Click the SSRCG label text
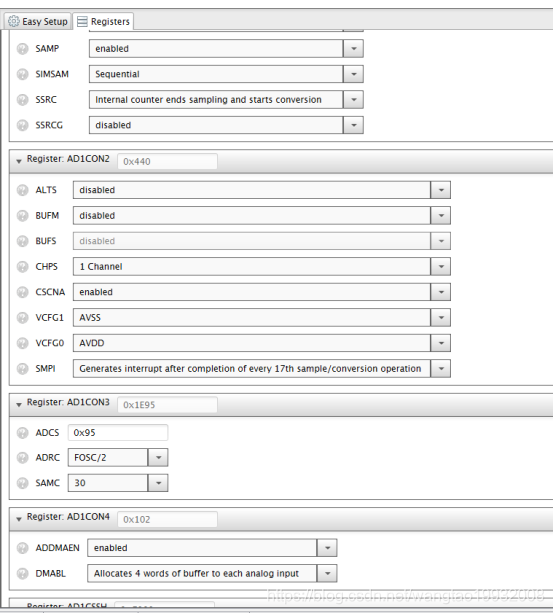The image size is (554, 614). pos(49,125)
